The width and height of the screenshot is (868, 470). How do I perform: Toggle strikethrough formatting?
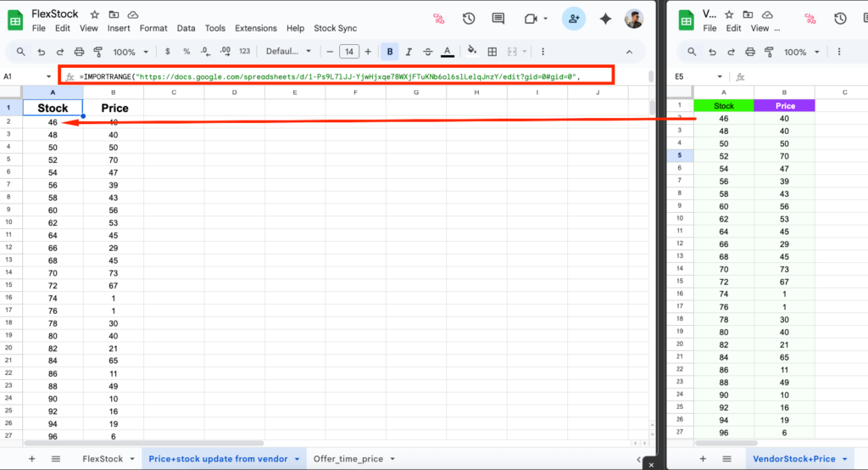[x=427, y=52]
